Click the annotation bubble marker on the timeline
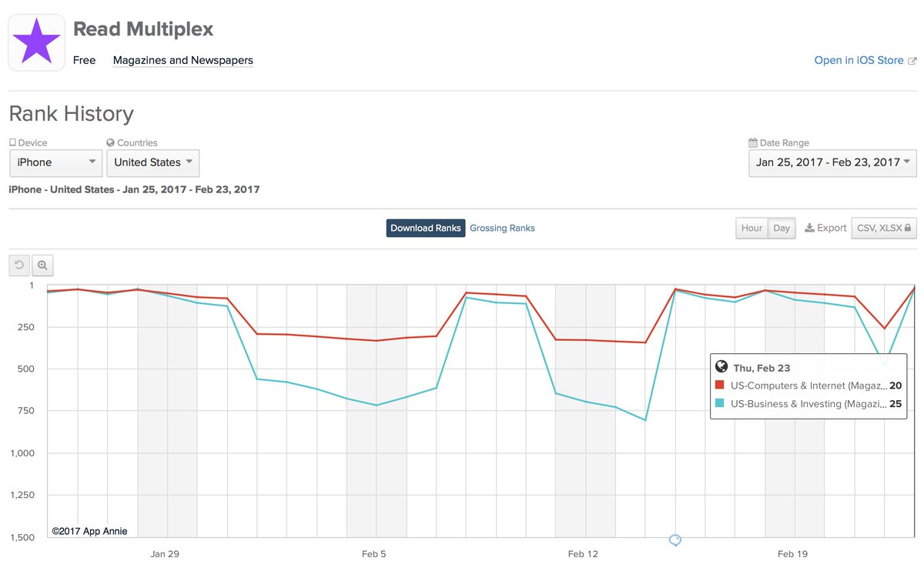The image size is (924, 571). [675, 540]
